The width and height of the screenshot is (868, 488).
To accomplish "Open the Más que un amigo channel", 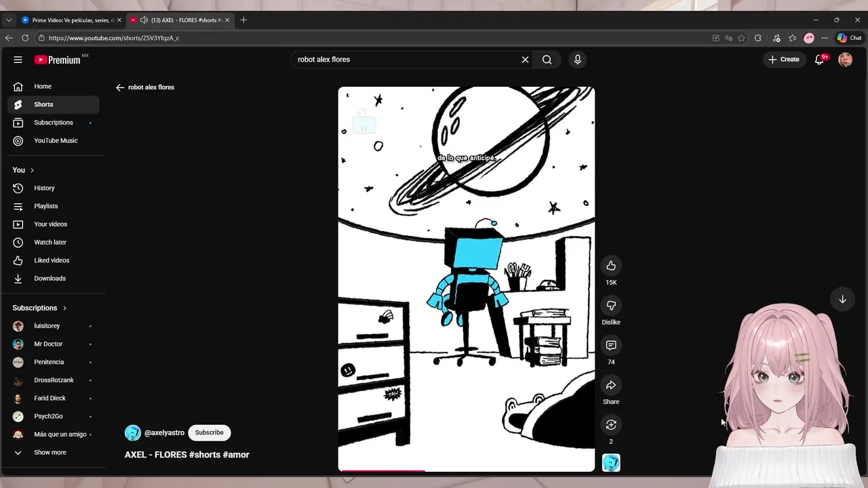I will coord(54,434).
